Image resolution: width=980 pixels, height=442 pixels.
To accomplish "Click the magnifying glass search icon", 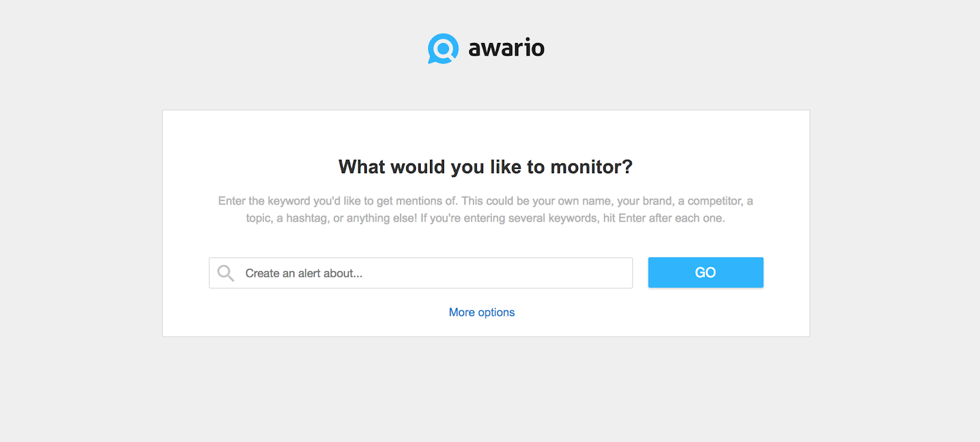I will pos(225,273).
